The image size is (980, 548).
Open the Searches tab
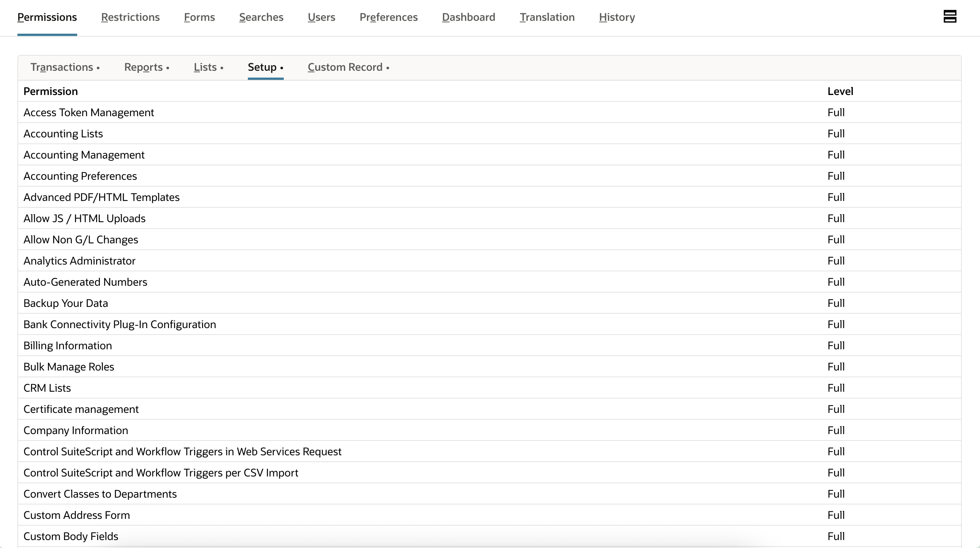[261, 17]
